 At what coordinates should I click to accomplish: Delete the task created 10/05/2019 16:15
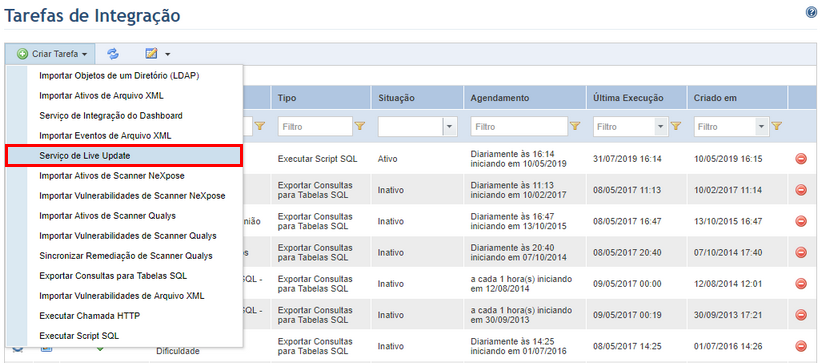tap(801, 158)
